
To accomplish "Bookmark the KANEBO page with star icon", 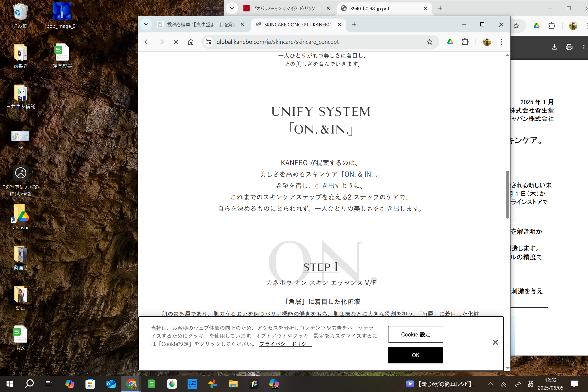I will (x=430, y=42).
